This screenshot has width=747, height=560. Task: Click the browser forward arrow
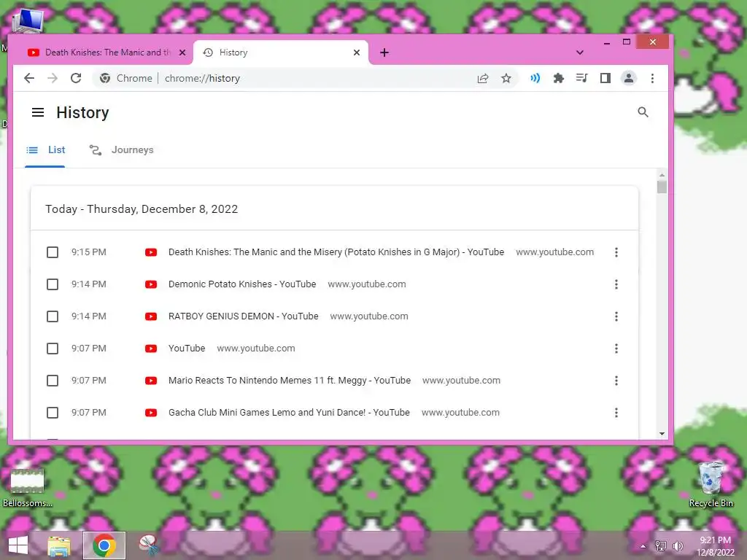click(53, 78)
